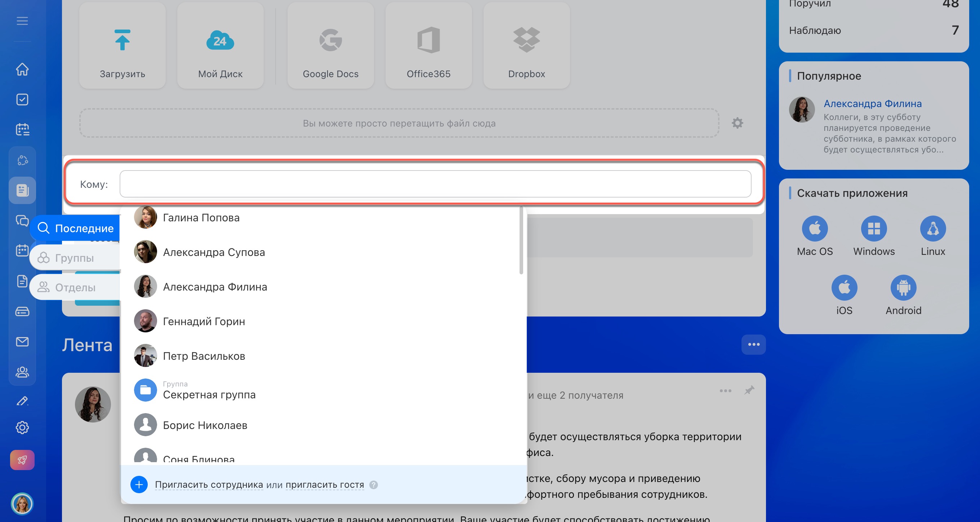Open the post's three-dots options menu
Image resolution: width=980 pixels, height=522 pixels.
pos(725,391)
